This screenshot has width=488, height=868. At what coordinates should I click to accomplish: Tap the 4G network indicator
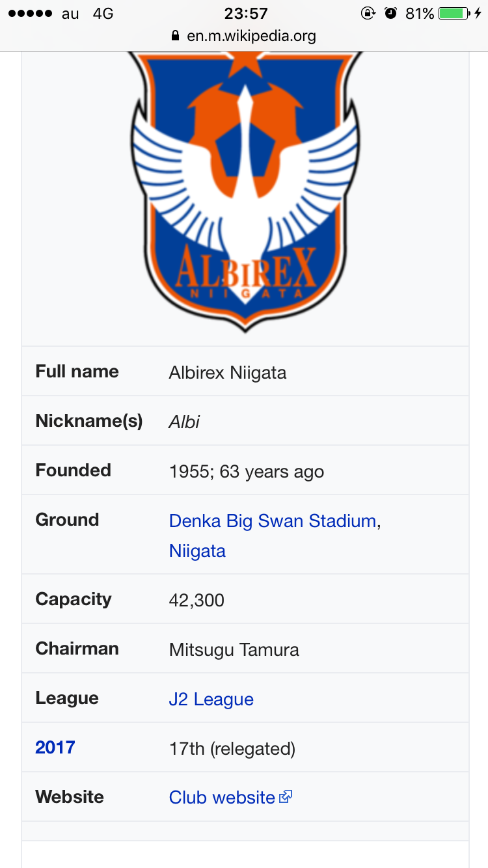click(103, 13)
